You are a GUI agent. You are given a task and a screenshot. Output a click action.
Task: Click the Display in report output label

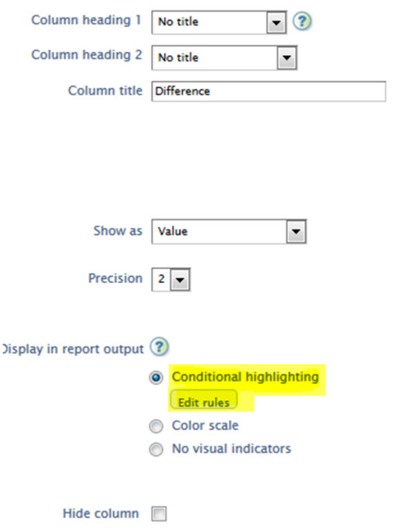click(x=72, y=348)
